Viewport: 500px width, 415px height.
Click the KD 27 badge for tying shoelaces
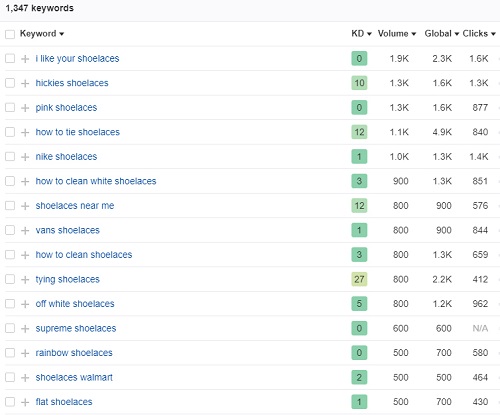coord(359,279)
